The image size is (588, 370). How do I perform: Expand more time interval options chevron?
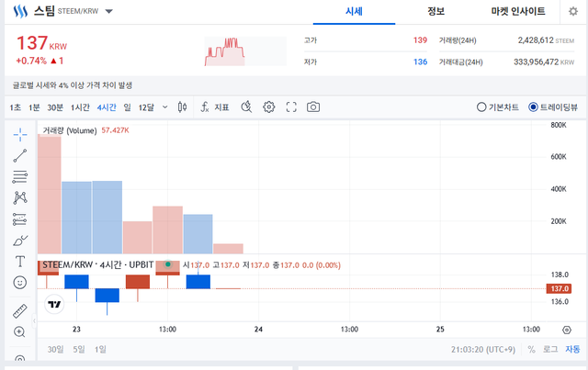pos(165,107)
